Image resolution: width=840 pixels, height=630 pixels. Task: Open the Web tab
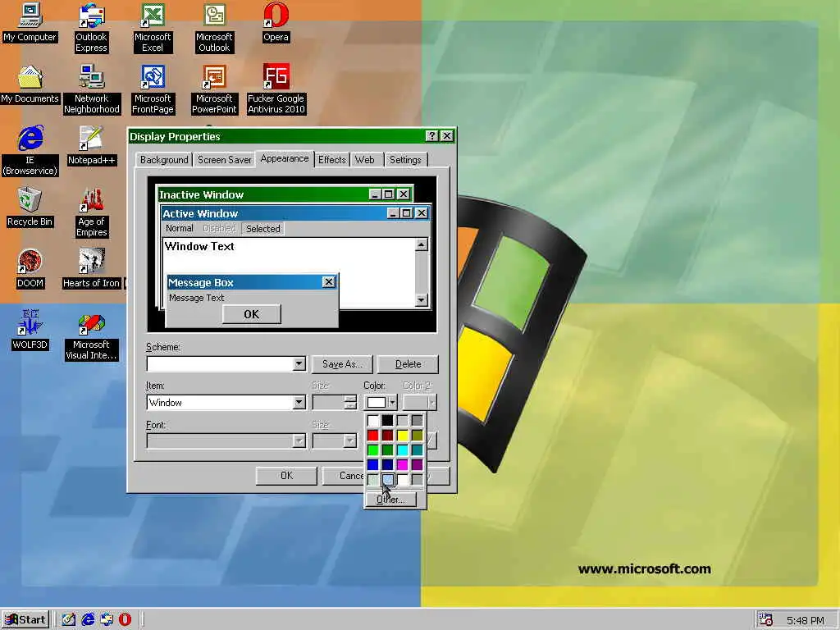[365, 160]
